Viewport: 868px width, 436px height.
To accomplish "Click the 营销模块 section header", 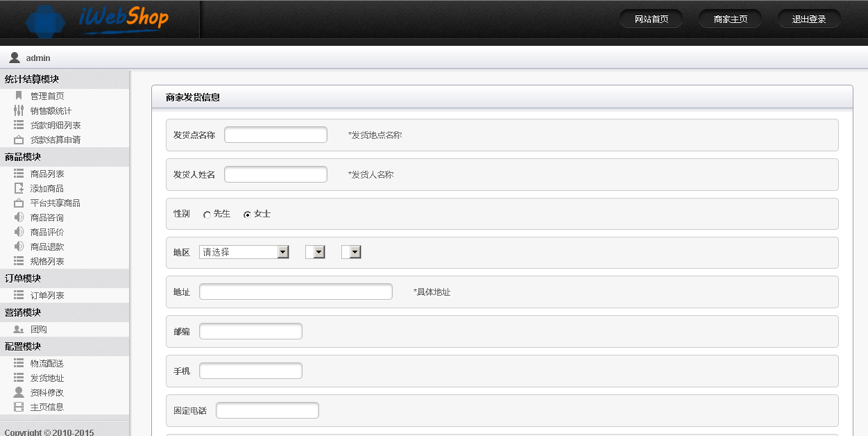I will point(65,312).
